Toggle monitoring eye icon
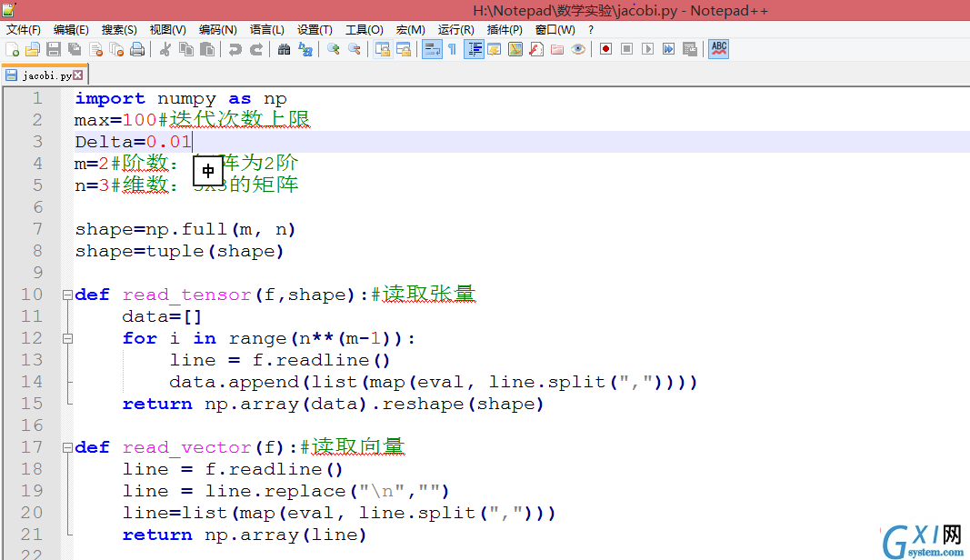Viewport: 970px width, 560px height. tap(578, 49)
